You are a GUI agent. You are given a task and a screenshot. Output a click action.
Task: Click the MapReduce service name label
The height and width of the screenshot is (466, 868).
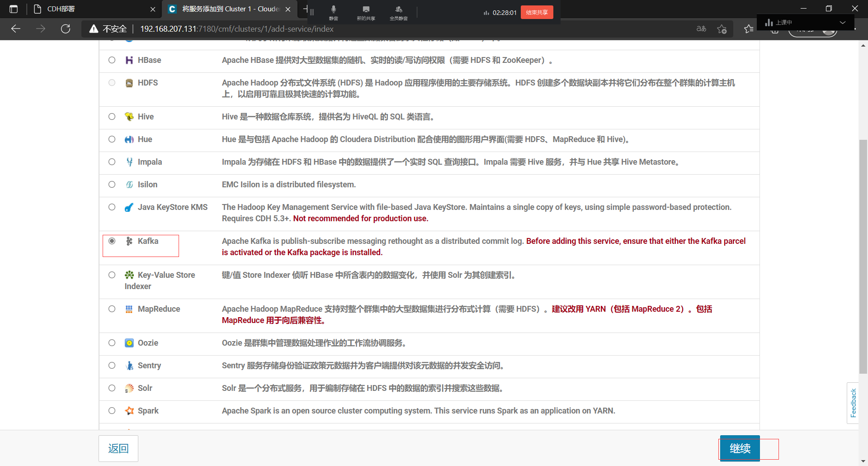(159, 309)
